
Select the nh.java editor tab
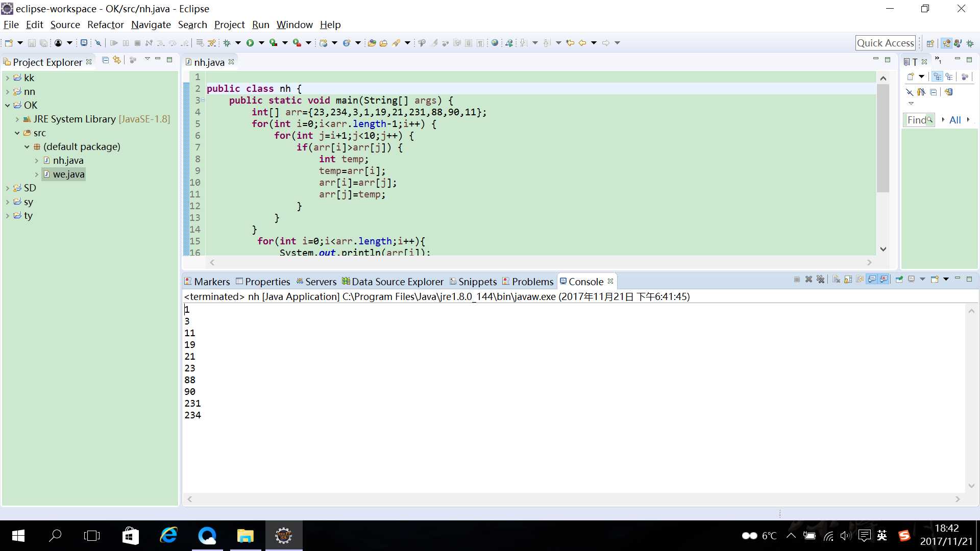208,62
